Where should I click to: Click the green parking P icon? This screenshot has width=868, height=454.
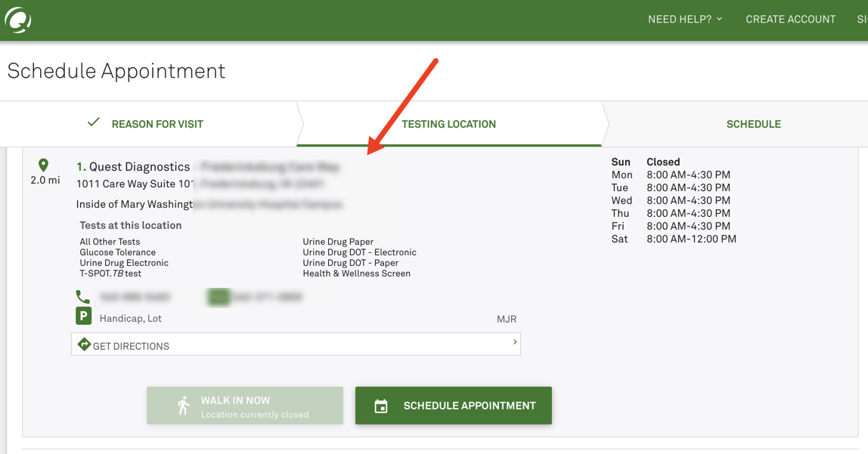83,317
